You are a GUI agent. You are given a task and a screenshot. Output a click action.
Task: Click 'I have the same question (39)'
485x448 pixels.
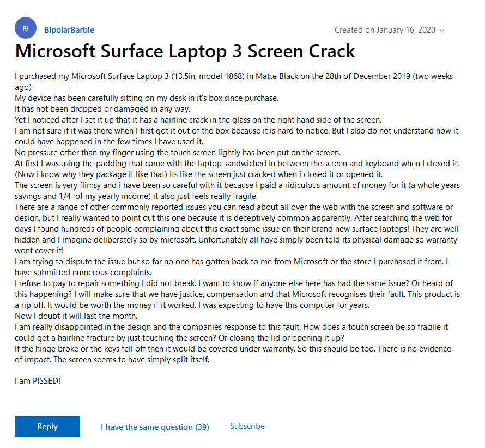point(155,427)
